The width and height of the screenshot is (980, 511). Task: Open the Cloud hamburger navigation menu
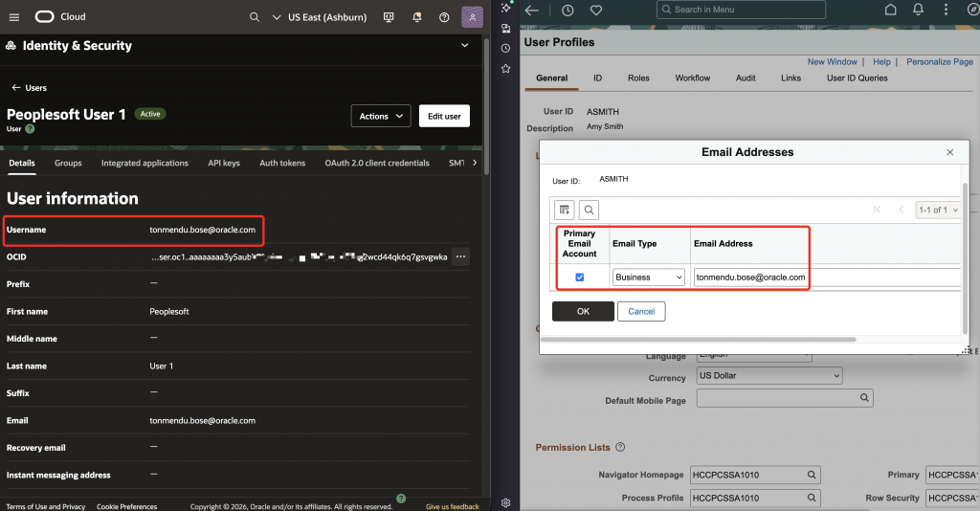click(13, 17)
